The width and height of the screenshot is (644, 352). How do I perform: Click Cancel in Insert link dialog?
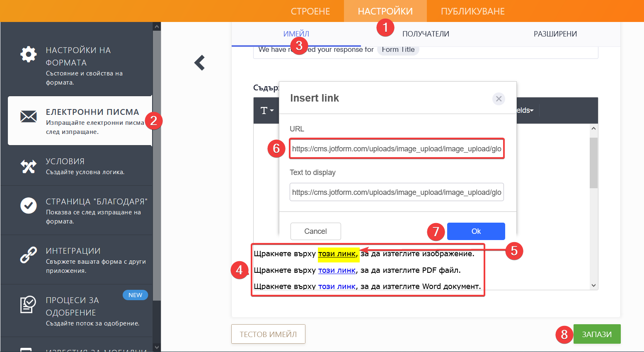coord(315,231)
